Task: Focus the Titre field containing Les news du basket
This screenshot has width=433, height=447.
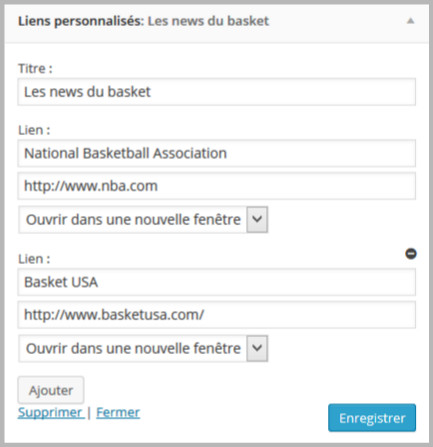Action: 217,92
